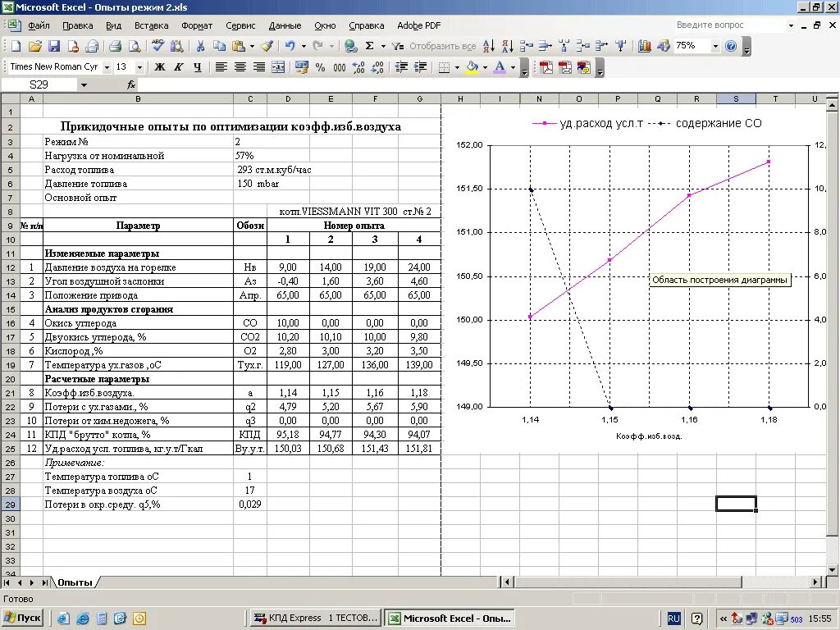Image resolution: width=840 pixels, height=630 pixels.
Task: Click the AutoSum sigma icon
Action: [370, 46]
